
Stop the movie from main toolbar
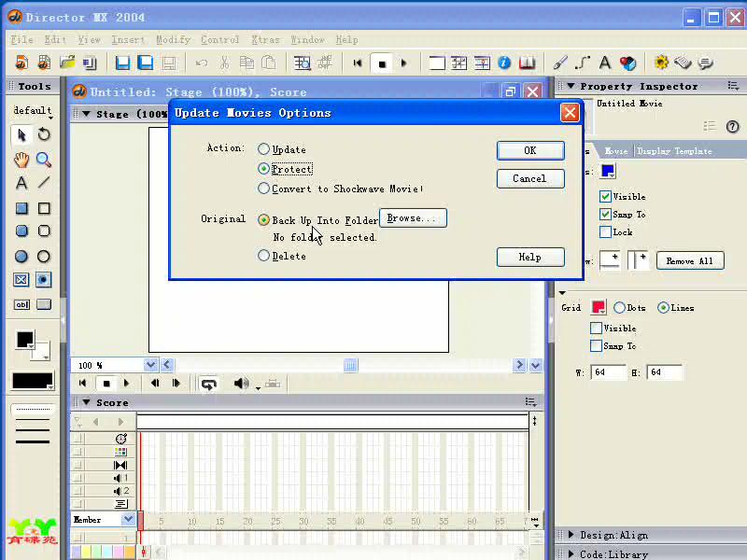coord(382,63)
